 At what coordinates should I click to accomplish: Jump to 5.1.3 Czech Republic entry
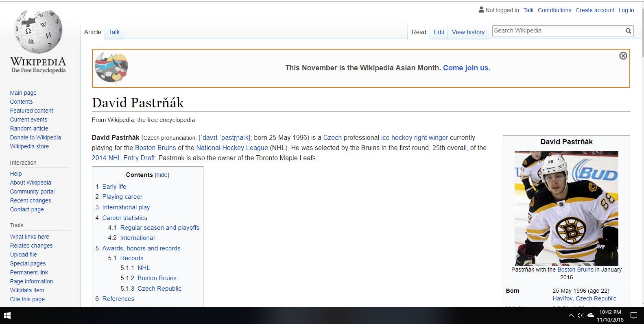point(159,289)
